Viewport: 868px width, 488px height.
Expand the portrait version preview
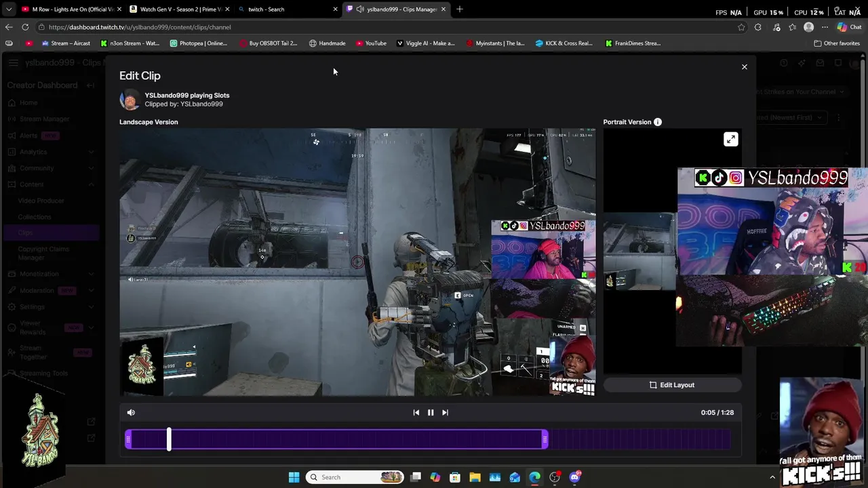730,140
